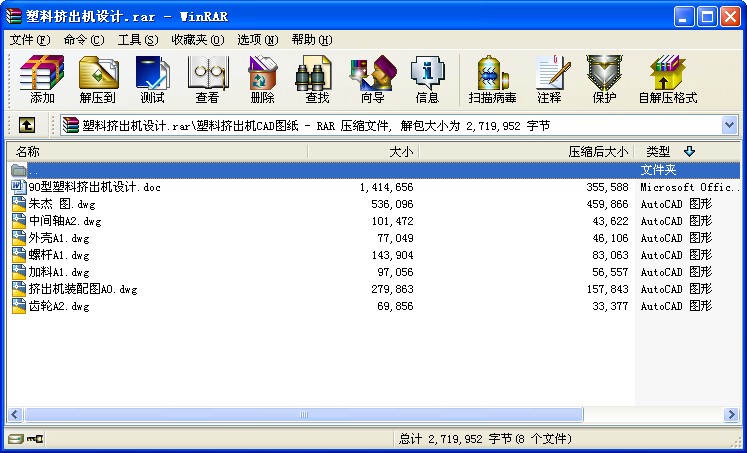This screenshot has height=453, width=747.
Task: Click the size value 279,863
Action: pyautogui.click(x=392, y=289)
